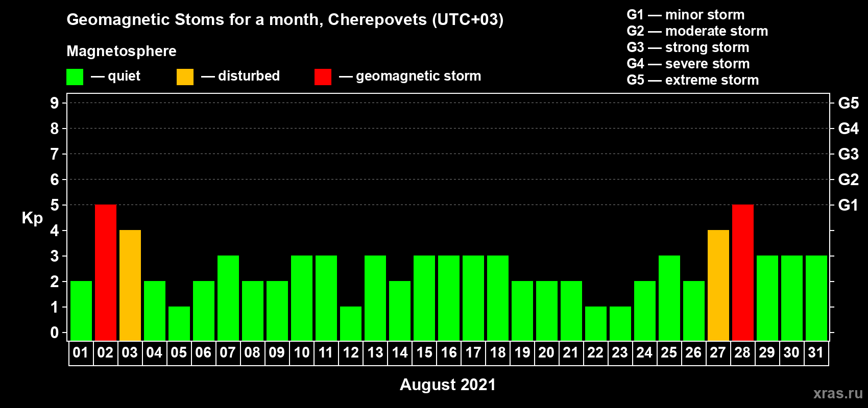Screen dimensions: 868x408
Task: Click date label 16 on the axis
Action: pos(449,352)
